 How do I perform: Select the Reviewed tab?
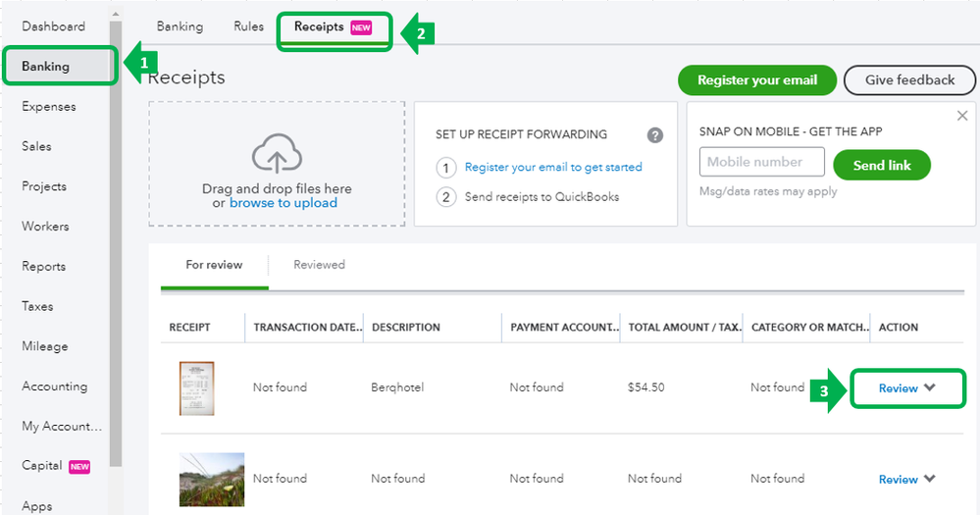pos(320,265)
